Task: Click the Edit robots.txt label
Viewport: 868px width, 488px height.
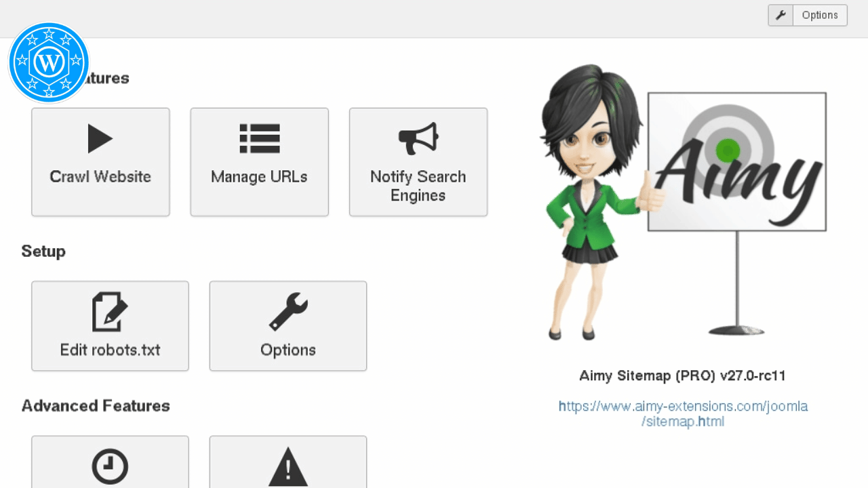Action: coord(110,350)
